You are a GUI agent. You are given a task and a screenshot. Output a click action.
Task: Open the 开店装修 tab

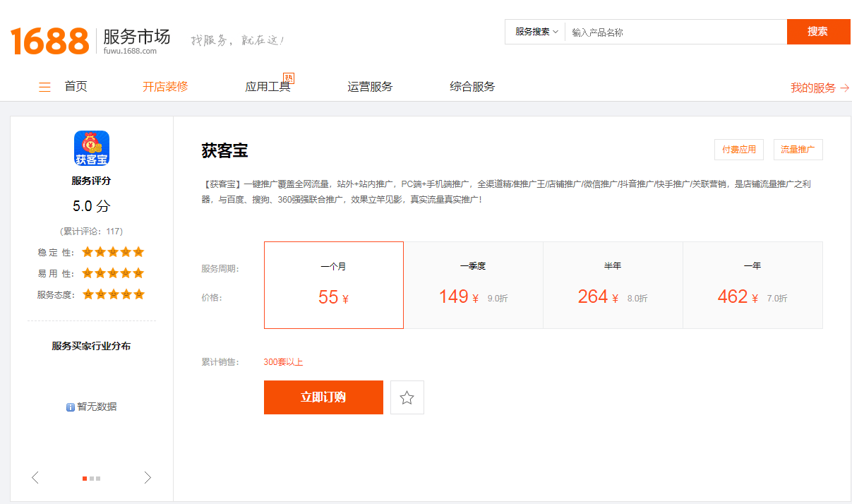tap(165, 87)
